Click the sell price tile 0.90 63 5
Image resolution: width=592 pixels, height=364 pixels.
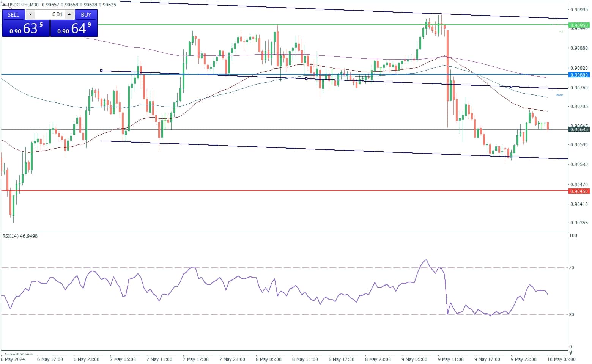point(26,28)
